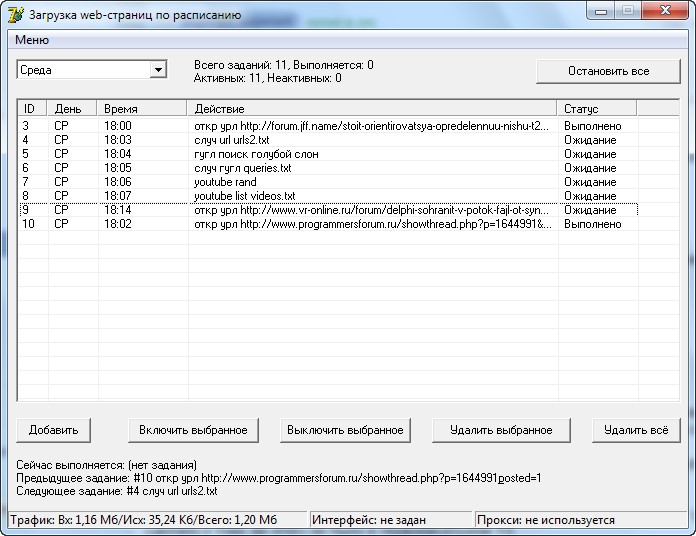Click the Трафик status bar panel
This screenshot has height=536, width=696.
[x=158, y=520]
